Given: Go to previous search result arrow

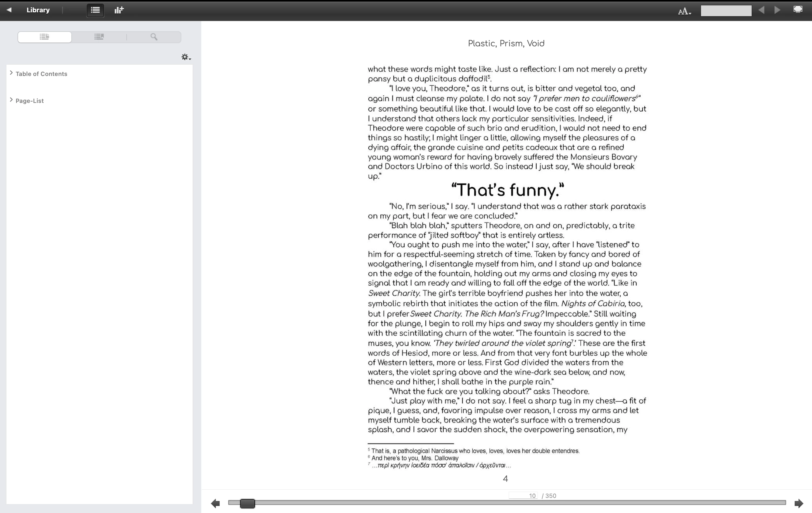Looking at the screenshot, I should click(x=761, y=10).
